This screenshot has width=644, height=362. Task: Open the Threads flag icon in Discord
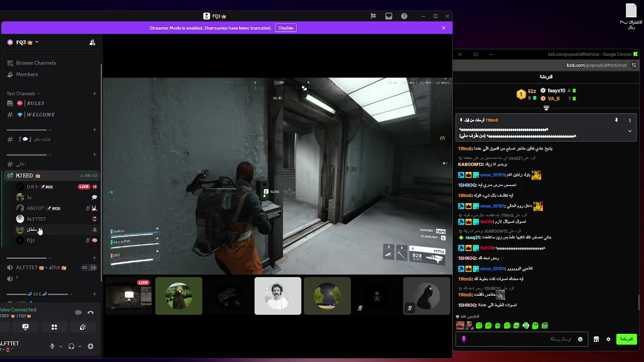click(373, 16)
